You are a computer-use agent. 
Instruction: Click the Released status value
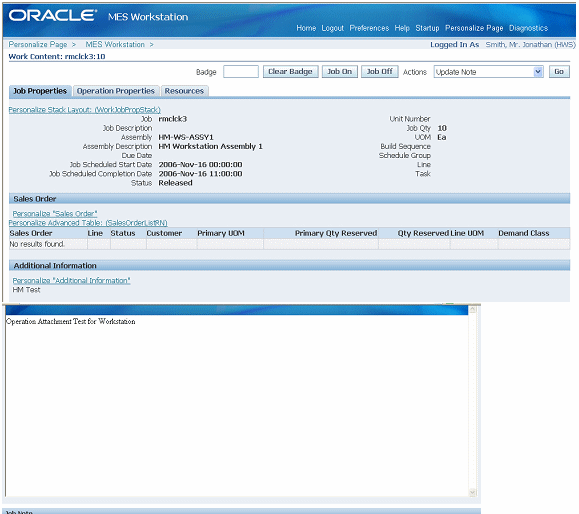175,183
